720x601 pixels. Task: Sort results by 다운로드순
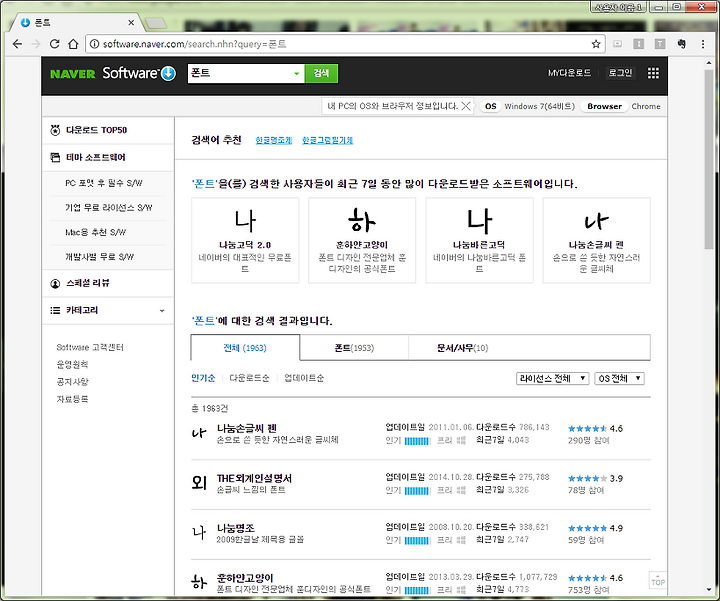pyautogui.click(x=249, y=378)
